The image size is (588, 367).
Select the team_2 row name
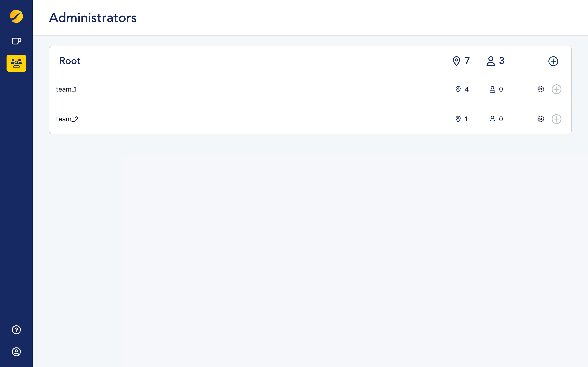[x=67, y=119]
